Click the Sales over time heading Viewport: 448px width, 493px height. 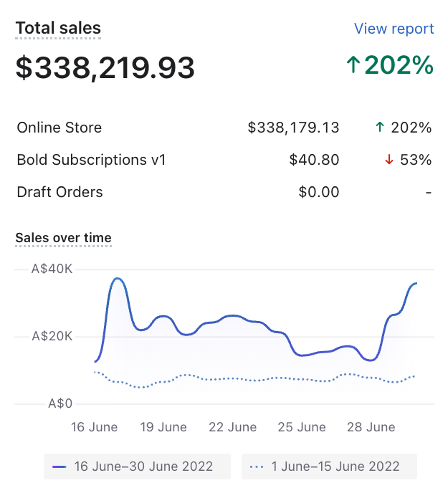[x=63, y=238]
